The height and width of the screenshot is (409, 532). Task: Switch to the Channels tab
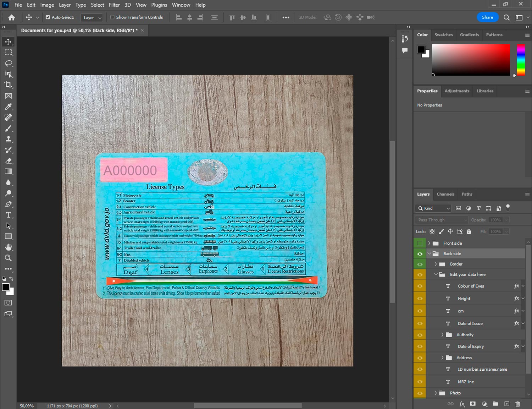pos(445,194)
